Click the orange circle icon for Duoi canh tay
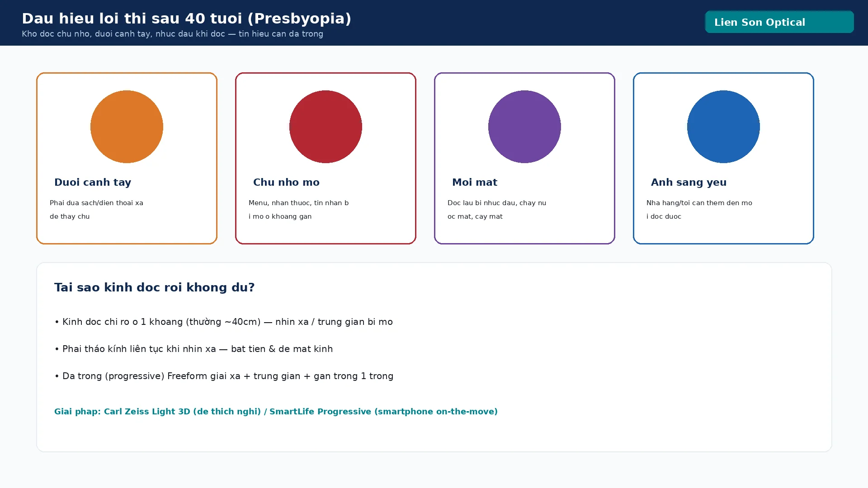The width and height of the screenshot is (868, 488). point(127,127)
